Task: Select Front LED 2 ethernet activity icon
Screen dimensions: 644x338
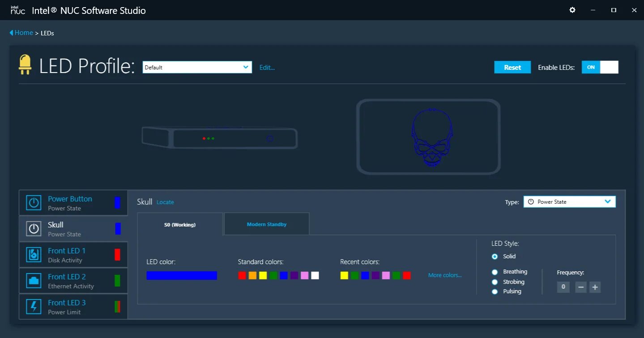Action: pyautogui.click(x=34, y=281)
